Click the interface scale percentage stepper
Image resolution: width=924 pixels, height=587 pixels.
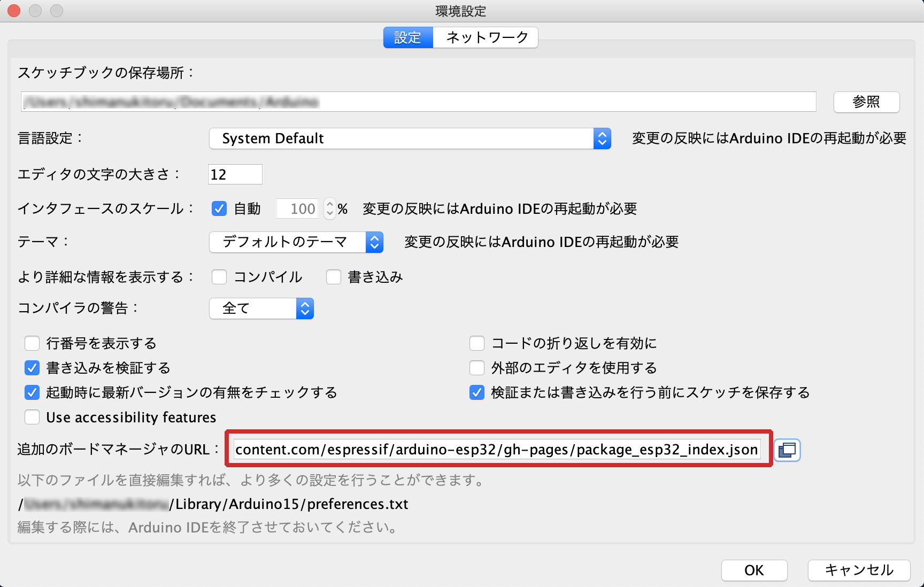[329, 208]
